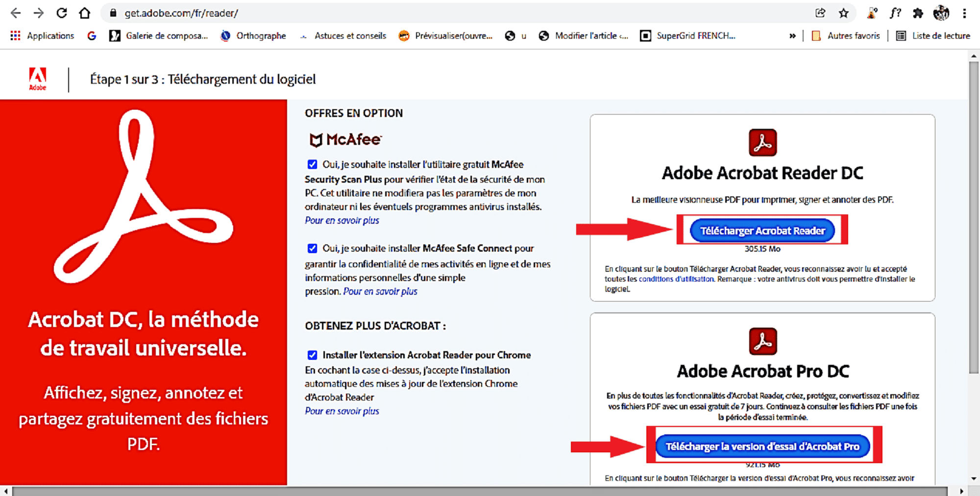Share this page using the share icon
980x496 pixels.
tap(820, 13)
